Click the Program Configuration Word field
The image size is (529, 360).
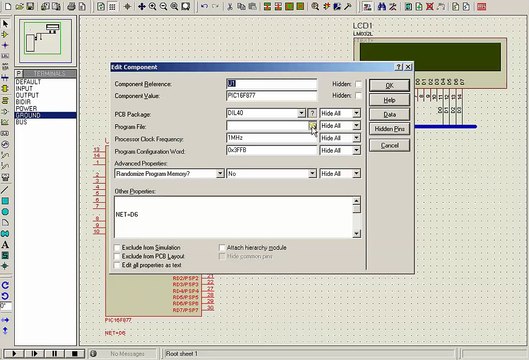coord(272,150)
